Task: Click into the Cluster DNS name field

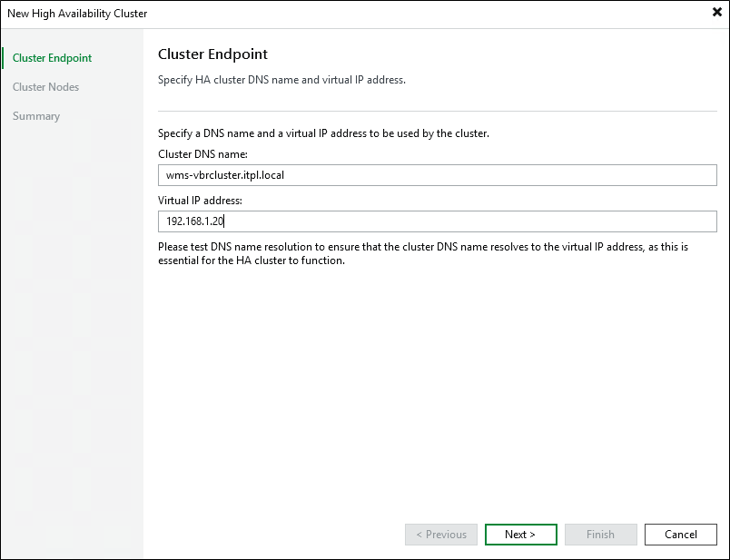Action: coord(437,175)
